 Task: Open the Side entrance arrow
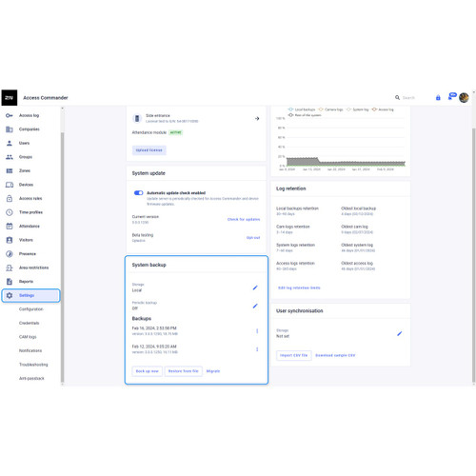point(257,118)
